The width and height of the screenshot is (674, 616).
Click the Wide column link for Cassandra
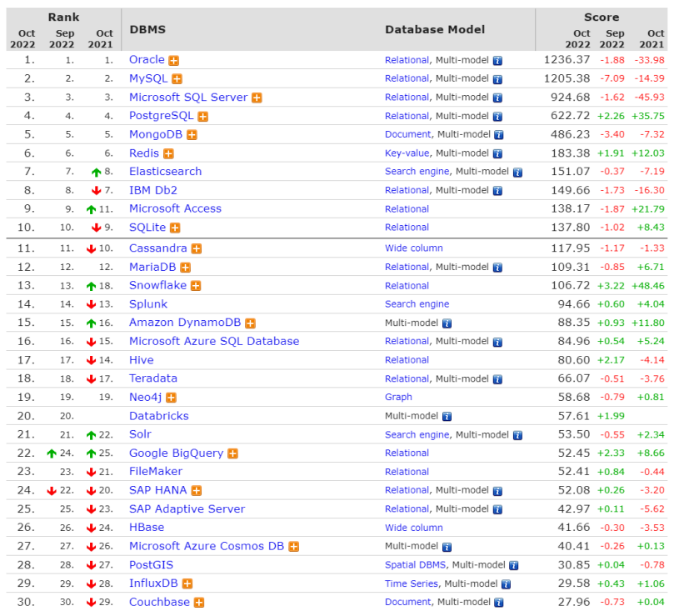pyautogui.click(x=413, y=248)
